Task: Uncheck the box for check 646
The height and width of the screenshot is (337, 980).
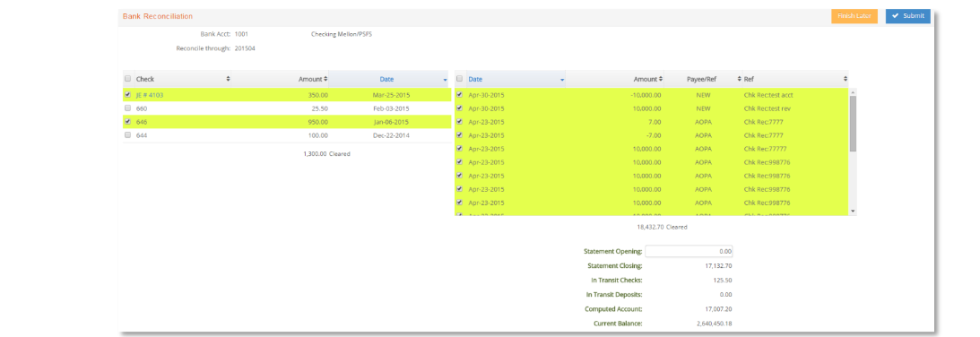Action: 128,122
